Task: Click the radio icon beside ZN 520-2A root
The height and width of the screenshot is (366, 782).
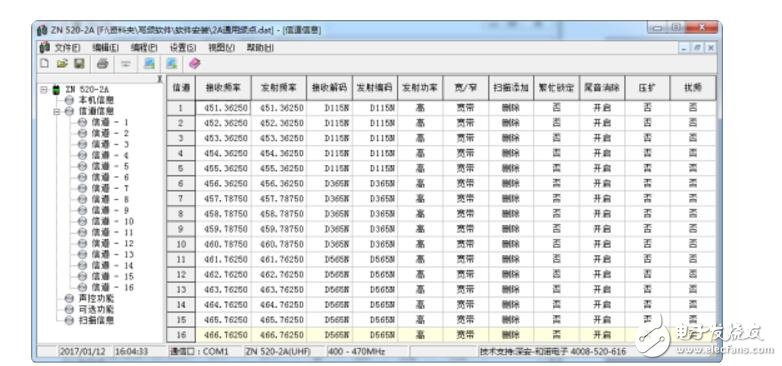Action: [57, 90]
